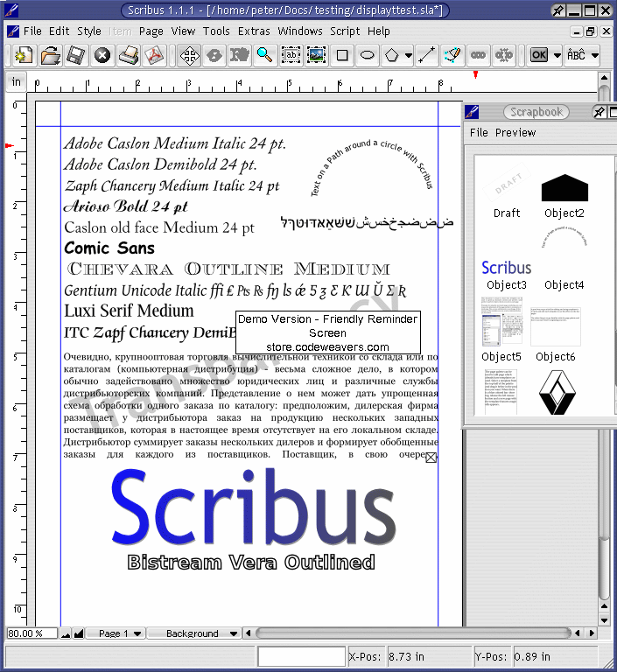Image resolution: width=617 pixels, height=672 pixels.
Task: Click the 'in' ruler unit button
Action: 17,82
